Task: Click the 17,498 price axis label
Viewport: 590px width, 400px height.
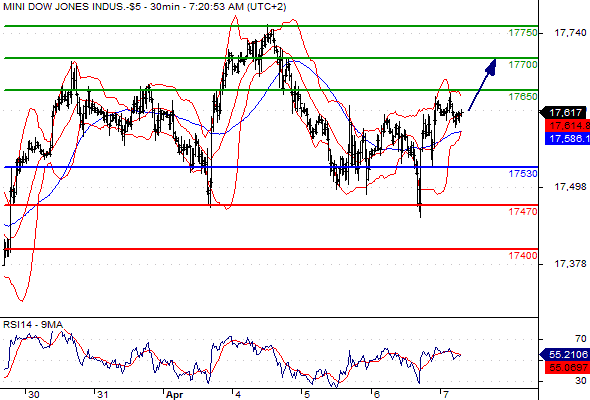Action: coord(570,187)
